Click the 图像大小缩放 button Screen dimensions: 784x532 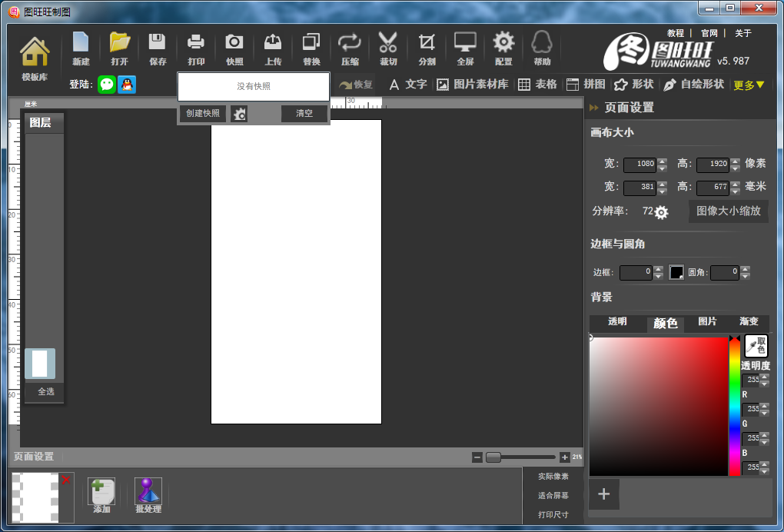(x=729, y=211)
